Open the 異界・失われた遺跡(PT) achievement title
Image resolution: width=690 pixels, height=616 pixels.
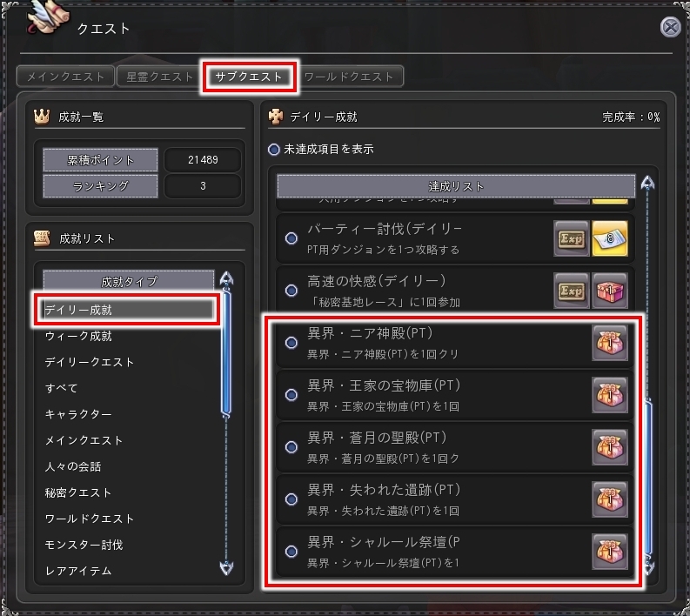[x=384, y=490]
